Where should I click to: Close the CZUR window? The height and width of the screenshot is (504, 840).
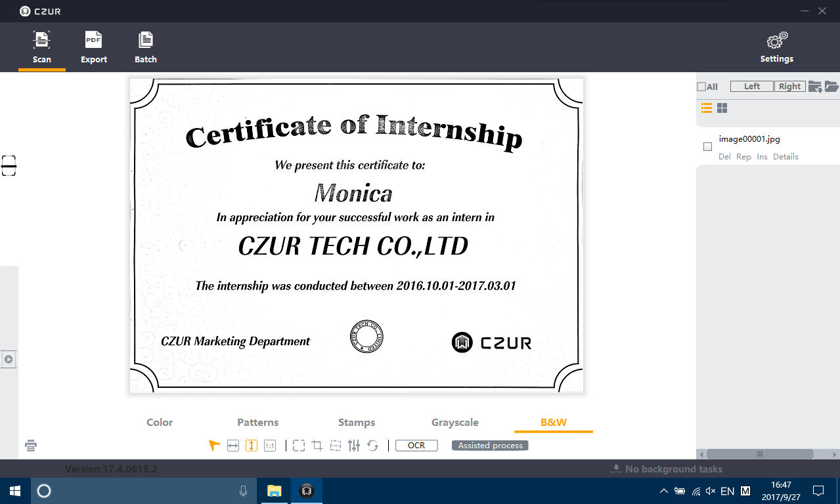[822, 11]
